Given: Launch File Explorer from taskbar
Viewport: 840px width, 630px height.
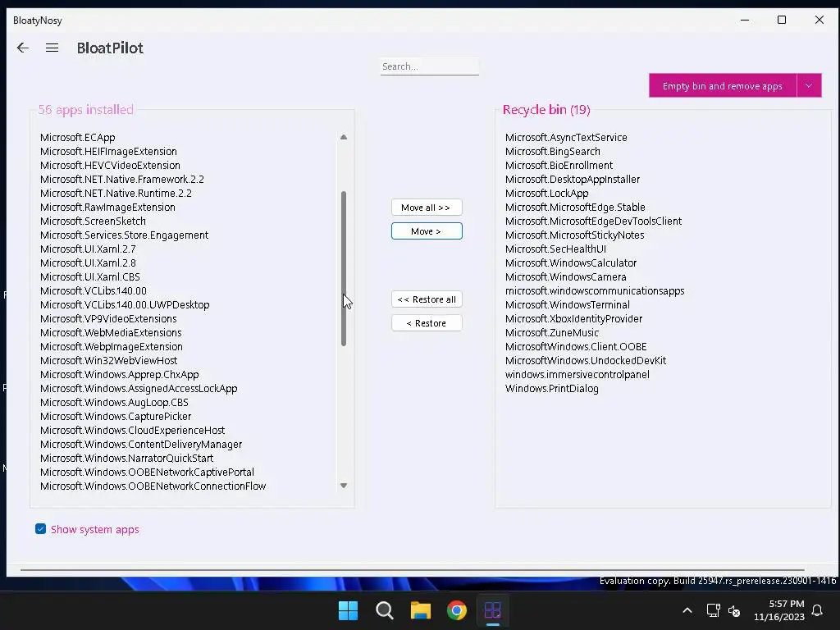Looking at the screenshot, I should pyautogui.click(x=421, y=610).
